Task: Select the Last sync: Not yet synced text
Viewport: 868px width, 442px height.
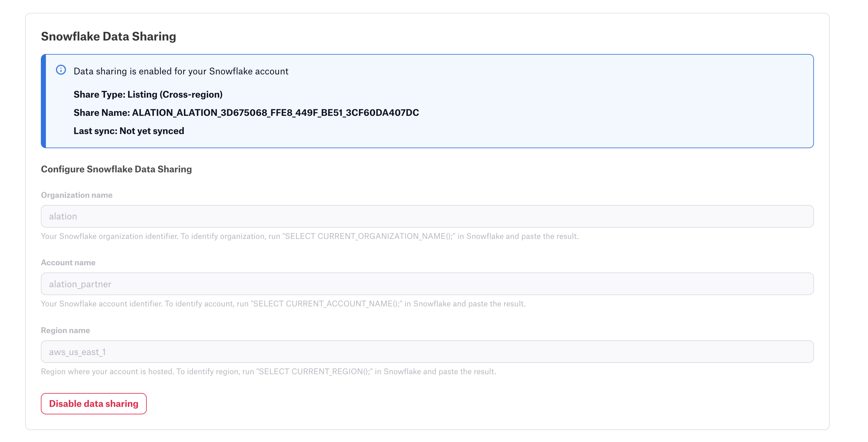Action: tap(129, 131)
